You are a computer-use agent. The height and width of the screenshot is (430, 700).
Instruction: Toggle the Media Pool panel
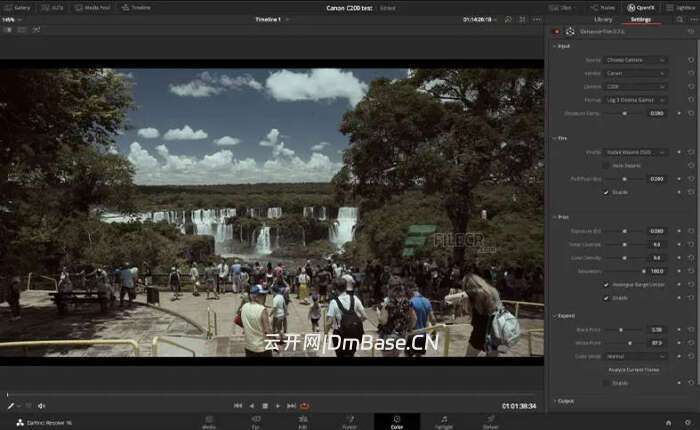point(93,8)
